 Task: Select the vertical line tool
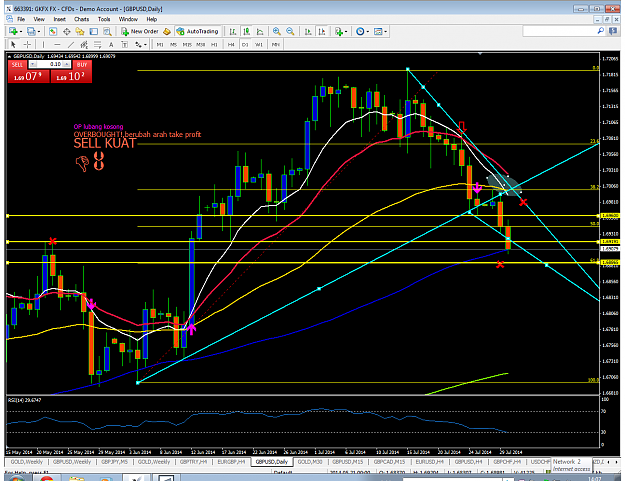coord(43,45)
